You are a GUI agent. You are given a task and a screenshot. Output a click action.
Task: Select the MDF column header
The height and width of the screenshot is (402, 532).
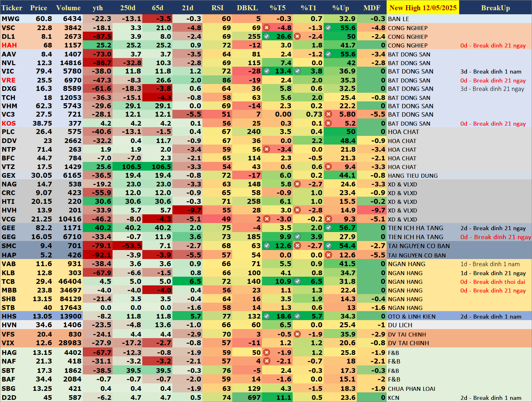(x=371, y=8)
